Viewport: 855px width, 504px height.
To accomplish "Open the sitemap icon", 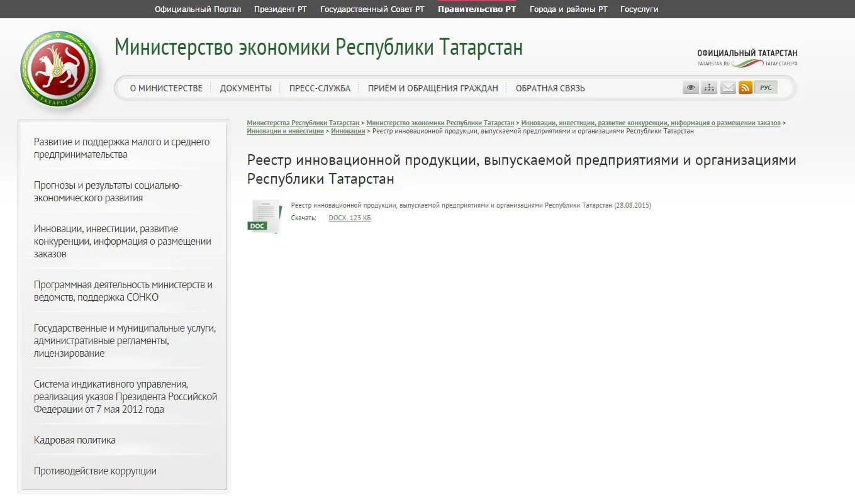I will point(709,87).
